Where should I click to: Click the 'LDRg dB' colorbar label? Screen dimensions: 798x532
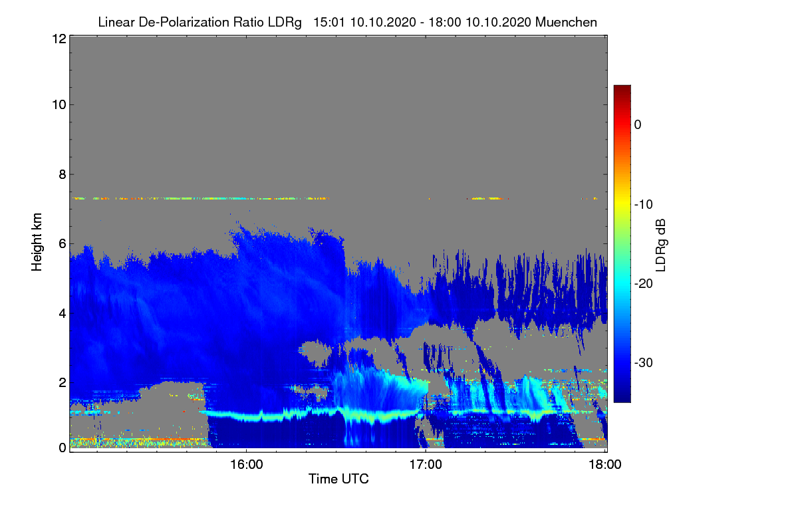coord(661,244)
